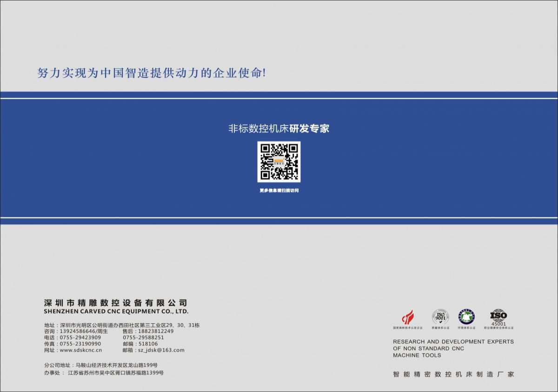Click the 非标数控机床研发专家 banner heading
The height and width of the screenshot is (392, 558).
pos(279,129)
